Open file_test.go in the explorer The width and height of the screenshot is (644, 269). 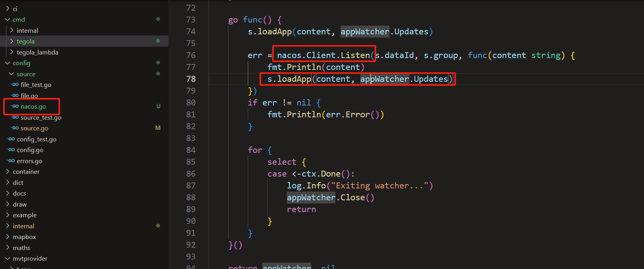(36, 85)
